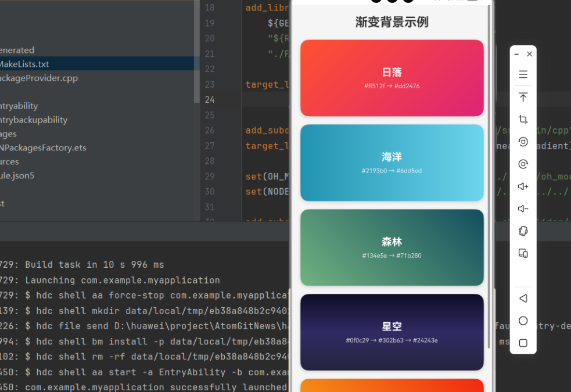This screenshot has height=392, width=571.
Task: Tap the 星空 starry sky gradient card
Action: pos(392,332)
